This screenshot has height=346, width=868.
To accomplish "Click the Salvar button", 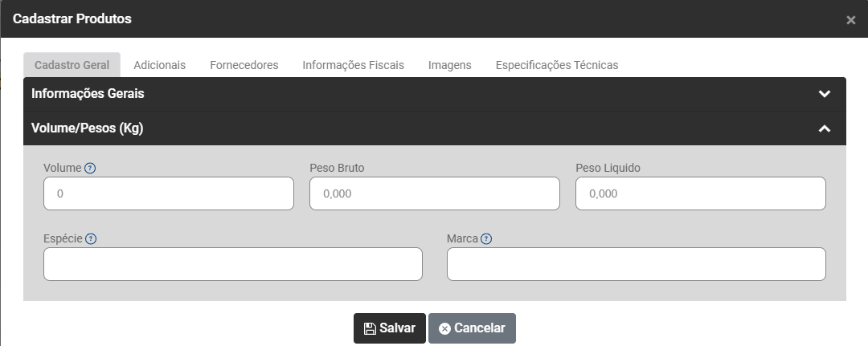I will pyautogui.click(x=389, y=328).
